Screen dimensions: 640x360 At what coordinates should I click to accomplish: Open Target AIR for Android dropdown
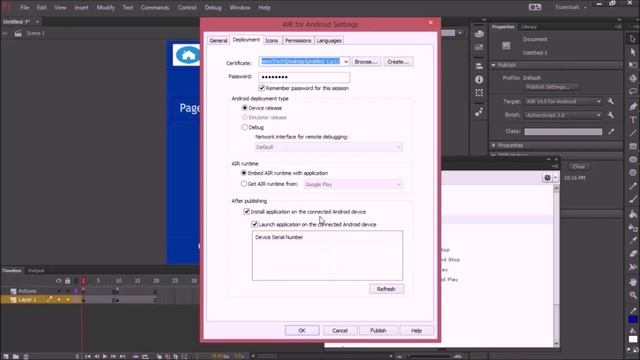click(563, 101)
